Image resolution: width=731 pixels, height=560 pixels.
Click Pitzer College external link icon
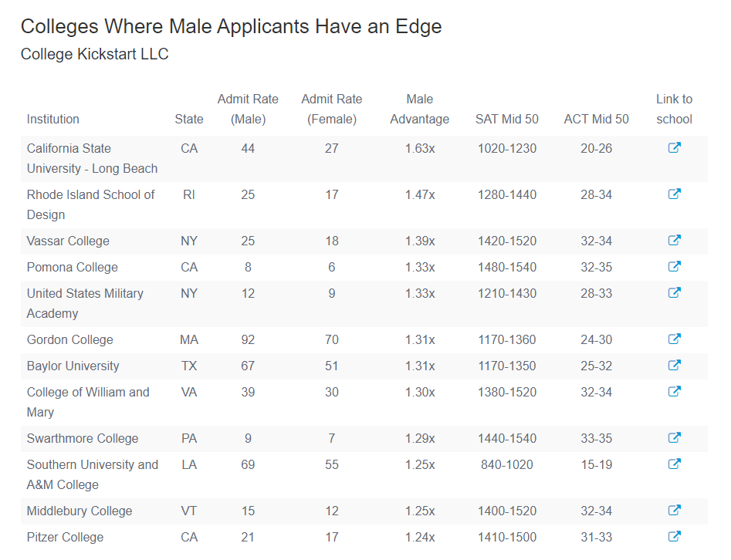[674, 537]
